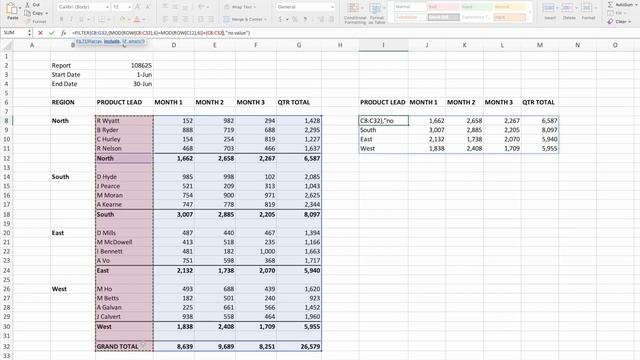
Task: Click '30-Jun' end date cell
Action: click(124, 84)
